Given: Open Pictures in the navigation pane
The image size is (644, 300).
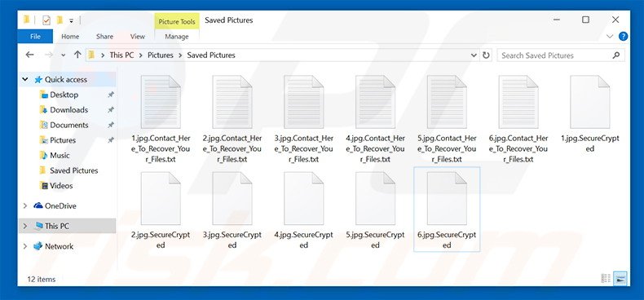Looking at the screenshot, I should (x=63, y=140).
